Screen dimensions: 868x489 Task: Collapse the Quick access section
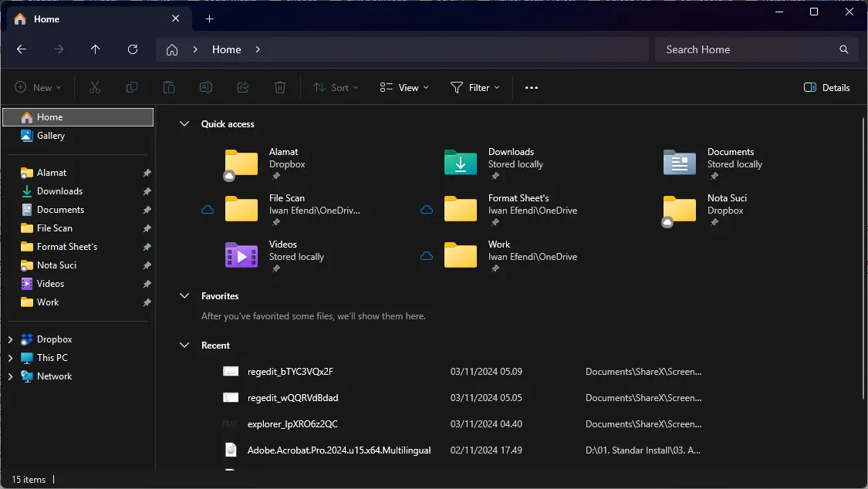point(184,123)
